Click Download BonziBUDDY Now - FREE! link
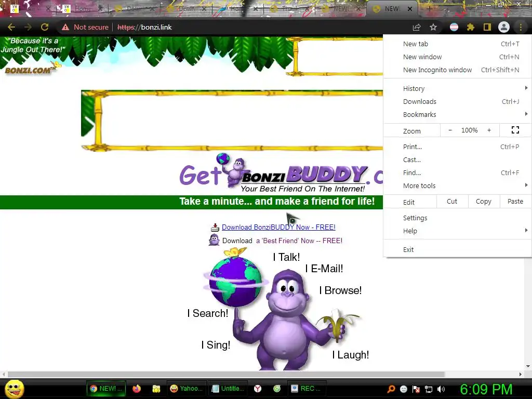The width and height of the screenshot is (532, 399). click(x=278, y=228)
